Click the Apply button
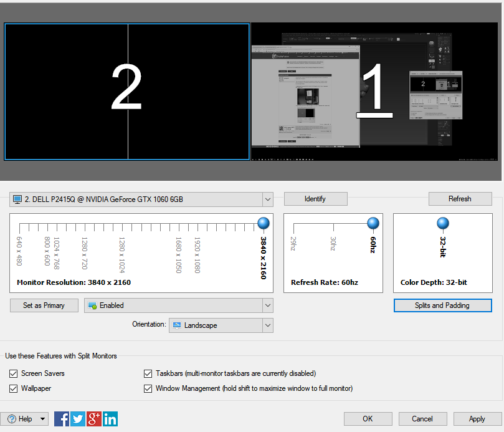Viewport: 504px width, 432px height. [477, 419]
